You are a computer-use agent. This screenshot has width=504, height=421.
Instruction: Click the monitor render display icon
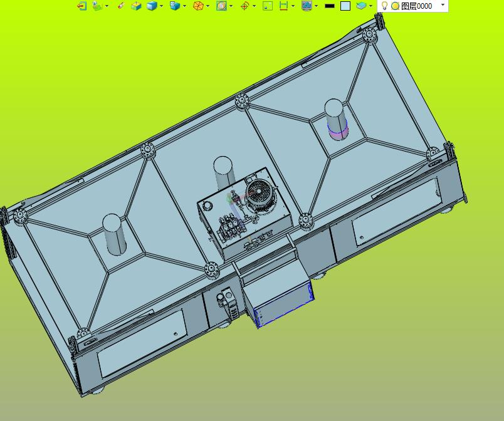[x=307, y=6]
